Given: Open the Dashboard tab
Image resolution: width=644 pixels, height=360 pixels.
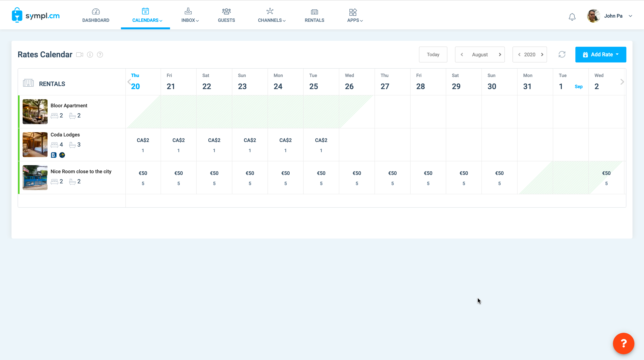Looking at the screenshot, I should [x=96, y=16].
